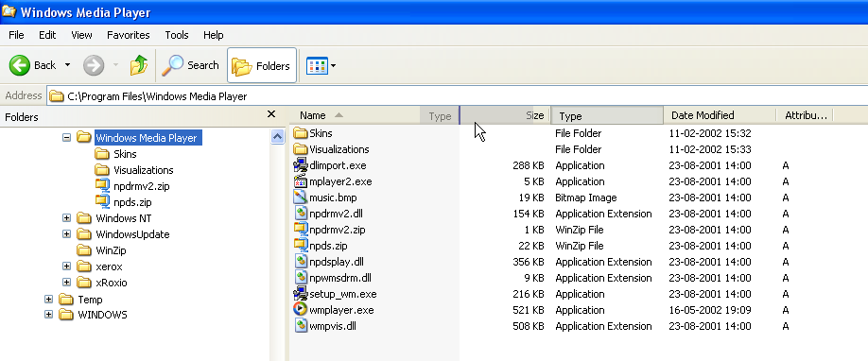Screen dimensions: 868x361
Task: Open the Favorites menu
Action: [x=128, y=35]
